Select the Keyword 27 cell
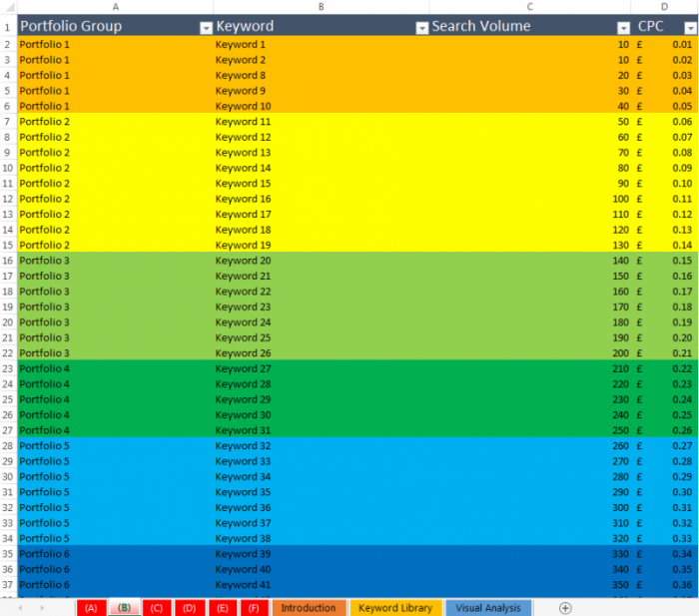Viewport: 699px width, 616px height. point(321,368)
